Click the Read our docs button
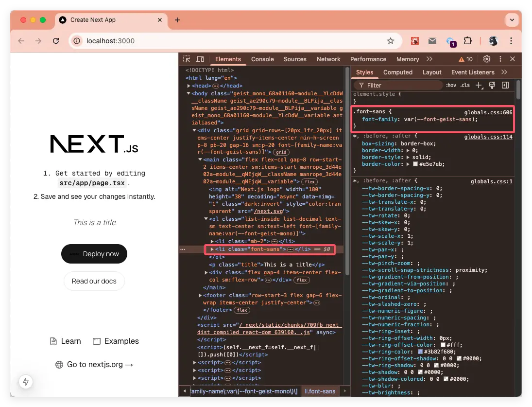532x407 pixels. tap(94, 281)
